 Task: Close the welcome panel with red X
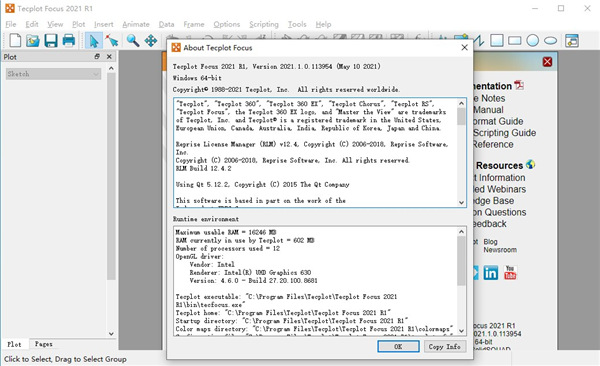tap(547, 62)
